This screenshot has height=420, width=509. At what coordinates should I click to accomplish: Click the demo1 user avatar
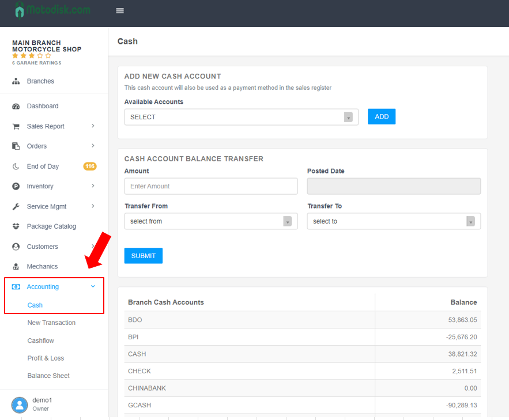coord(20,404)
